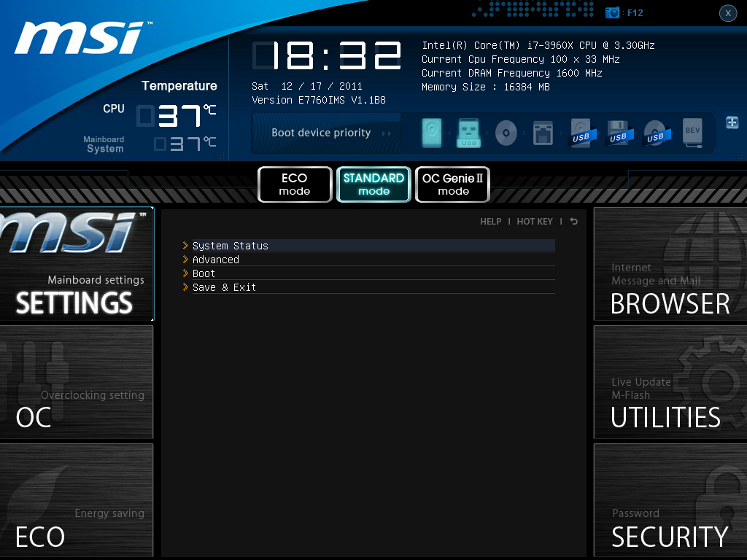747x560 pixels.
Task: Open the SETTINGS mainboard panel
Action: coord(77,264)
